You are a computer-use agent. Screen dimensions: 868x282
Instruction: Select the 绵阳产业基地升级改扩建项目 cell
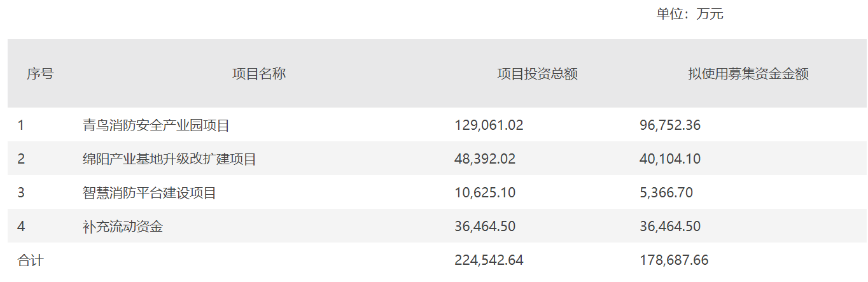point(169,159)
